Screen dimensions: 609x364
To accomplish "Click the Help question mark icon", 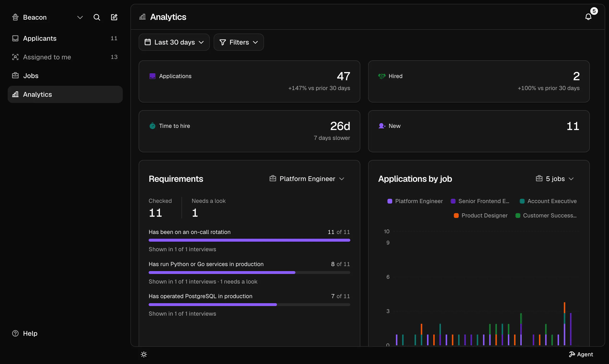I will pyautogui.click(x=15, y=333).
